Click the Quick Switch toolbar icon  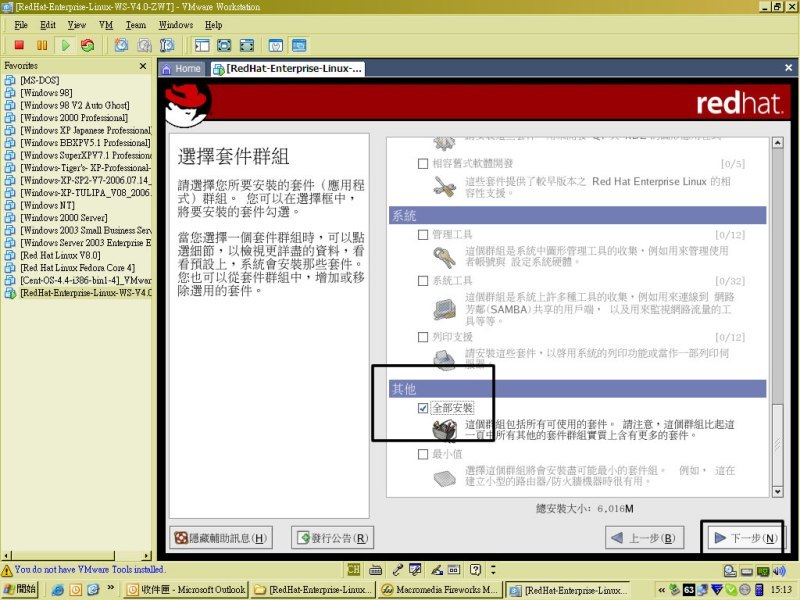[247, 45]
